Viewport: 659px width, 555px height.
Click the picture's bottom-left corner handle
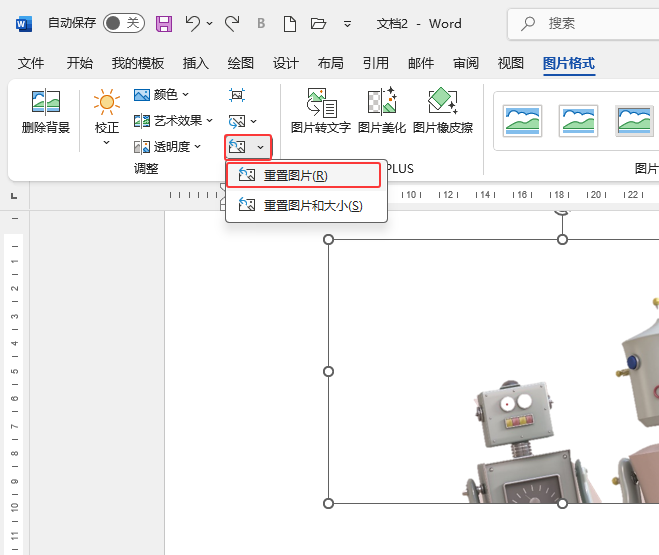(328, 503)
